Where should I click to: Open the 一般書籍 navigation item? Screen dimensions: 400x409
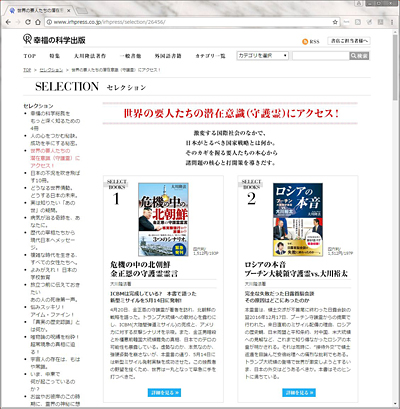click(130, 56)
